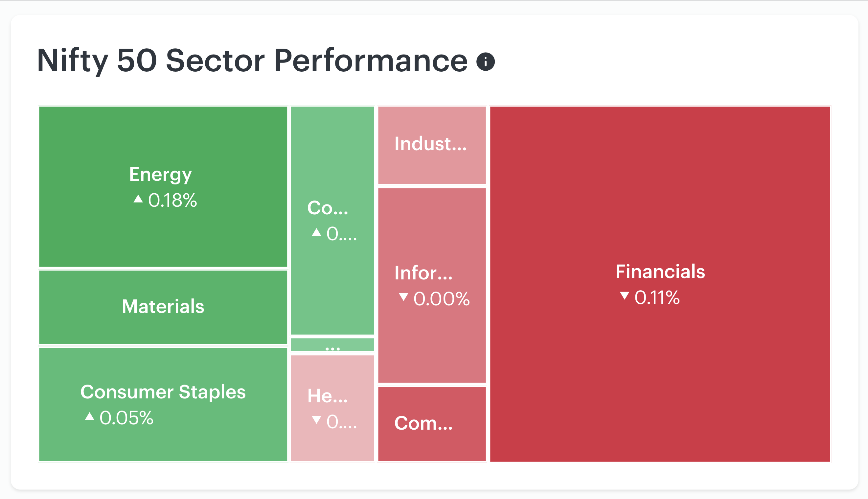Select the large Financials sector tile
The width and height of the screenshot is (868, 499).
coord(660,284)
